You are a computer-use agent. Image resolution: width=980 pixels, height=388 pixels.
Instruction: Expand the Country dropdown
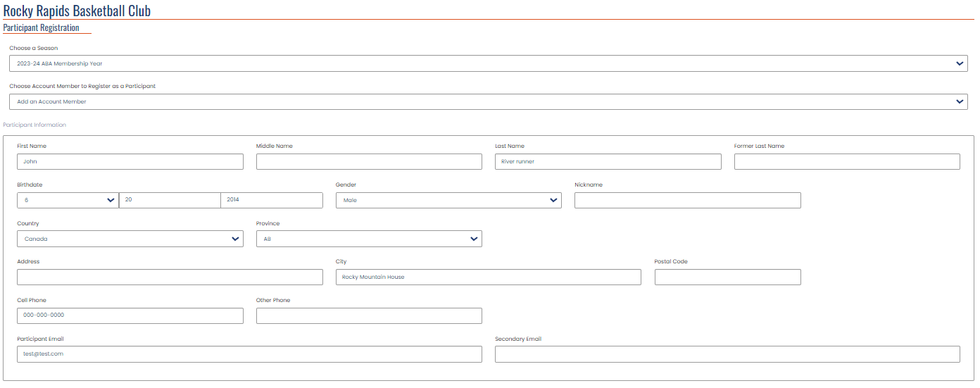point(130,239)
